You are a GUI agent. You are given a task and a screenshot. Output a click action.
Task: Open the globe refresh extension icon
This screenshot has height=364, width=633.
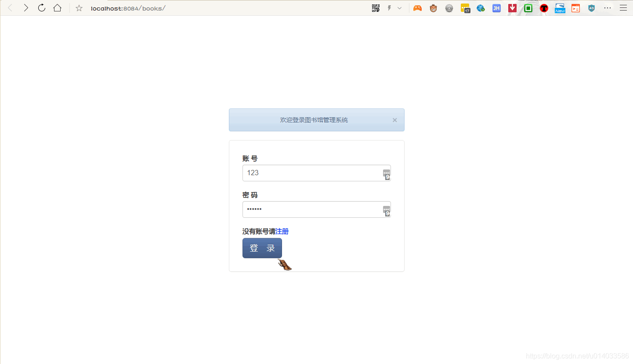(481, 8)
